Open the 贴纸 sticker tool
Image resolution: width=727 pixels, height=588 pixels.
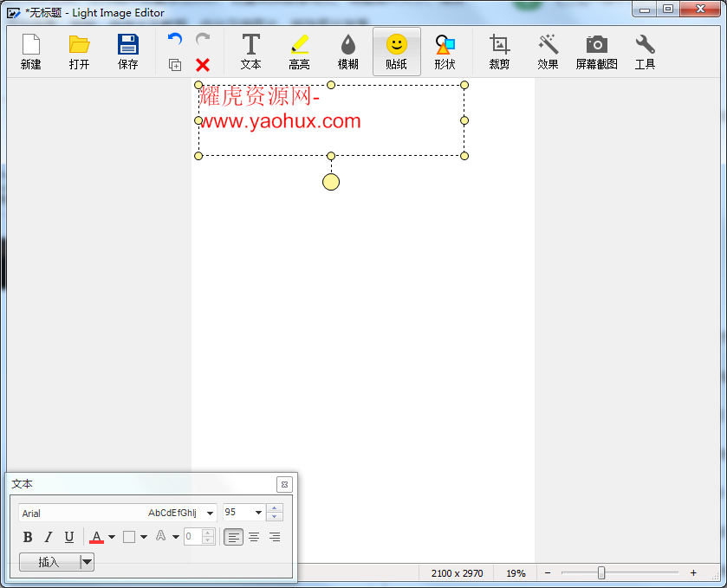[396, 52]
